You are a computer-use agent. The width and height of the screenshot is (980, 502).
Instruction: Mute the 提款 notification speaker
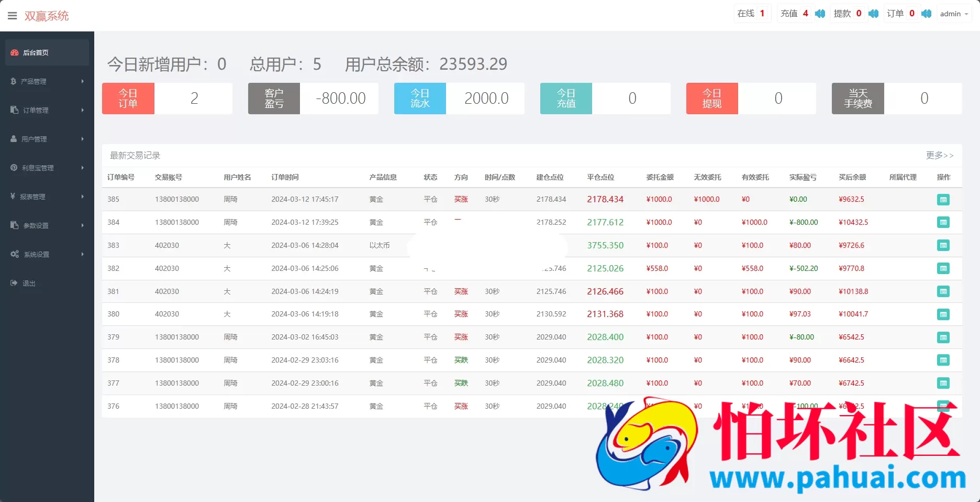click(873, 14)
